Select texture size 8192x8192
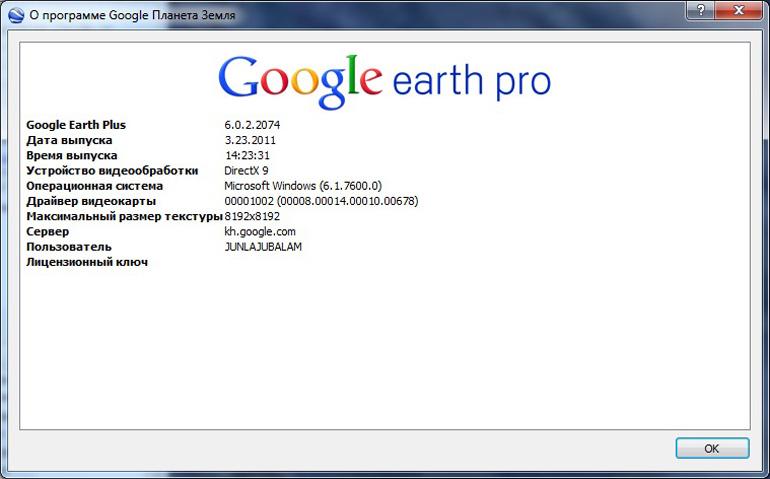Image resolution: width=770 pixels, height=479 pixels. point(252,217)
